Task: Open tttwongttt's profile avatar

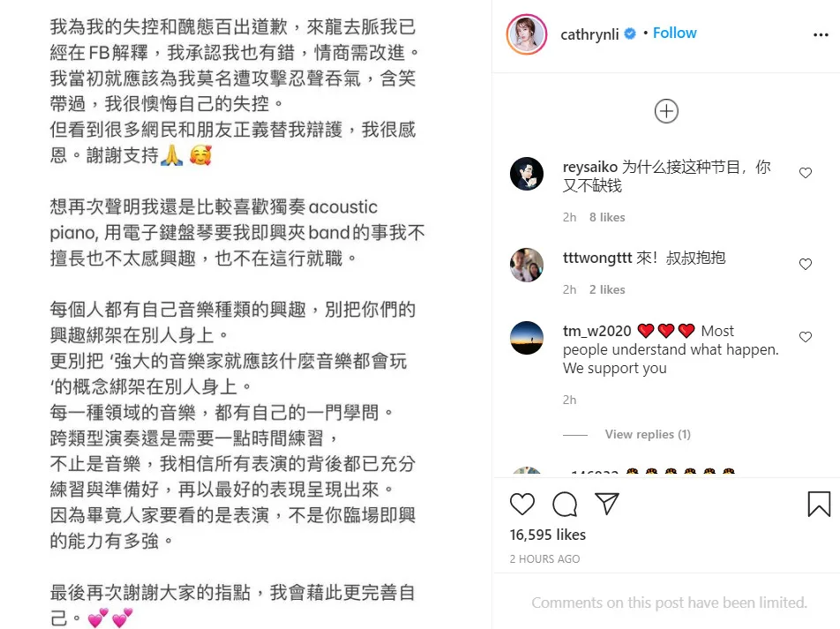Action: pyautogui.click(x=527, y=265)
